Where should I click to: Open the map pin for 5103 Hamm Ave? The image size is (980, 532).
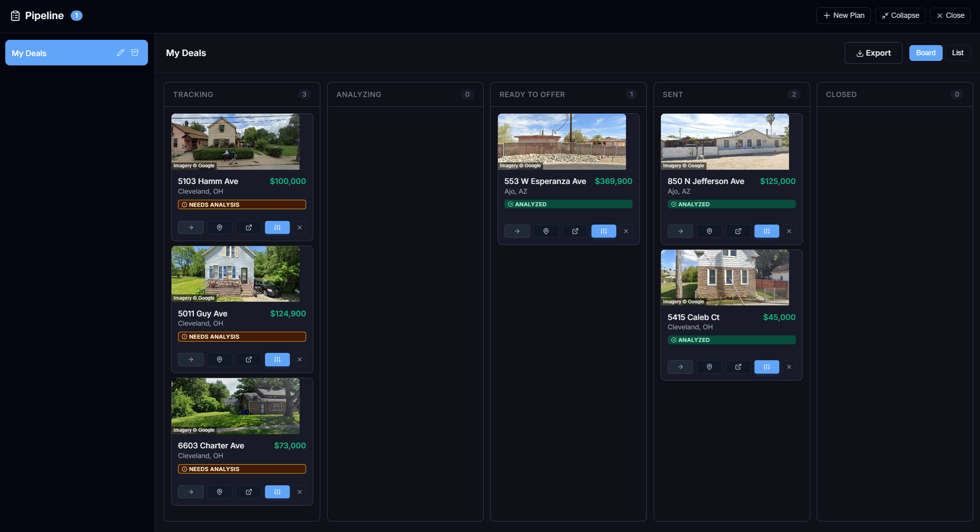[219, 227]
